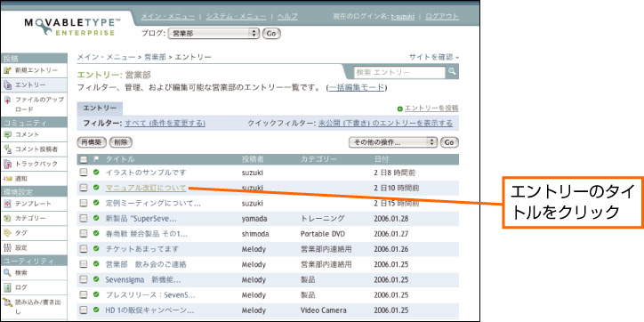Expand the サイトを確認 menu
Screen dimensions: 644x322
[434, 57]
